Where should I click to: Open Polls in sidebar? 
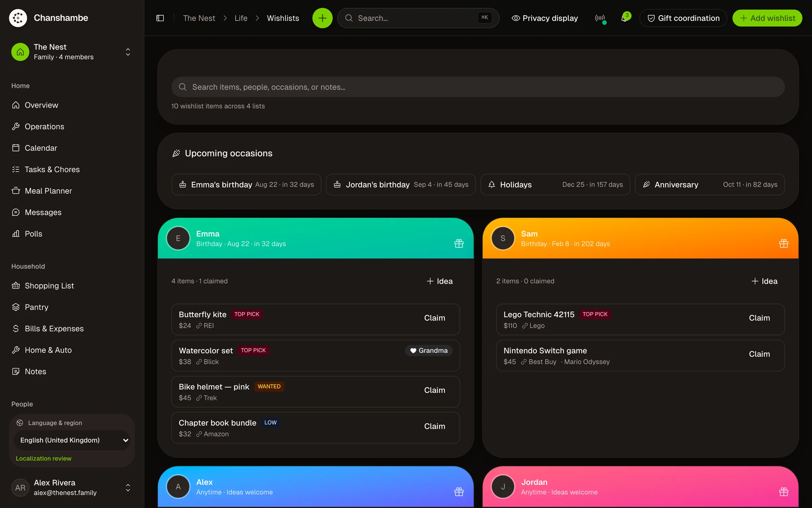click(72, 234)
